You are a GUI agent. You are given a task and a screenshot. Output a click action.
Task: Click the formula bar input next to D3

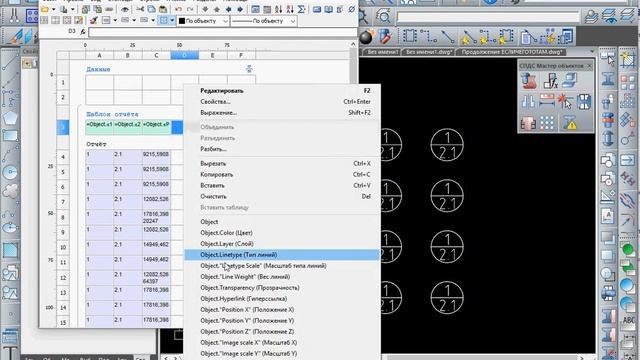[222, 32]
